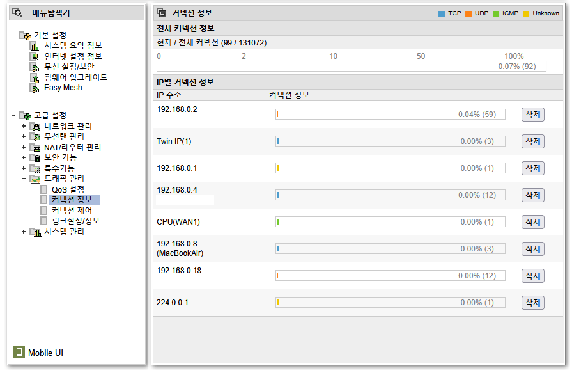Open the Easy Mesh menu item

[x=63, y=88]
